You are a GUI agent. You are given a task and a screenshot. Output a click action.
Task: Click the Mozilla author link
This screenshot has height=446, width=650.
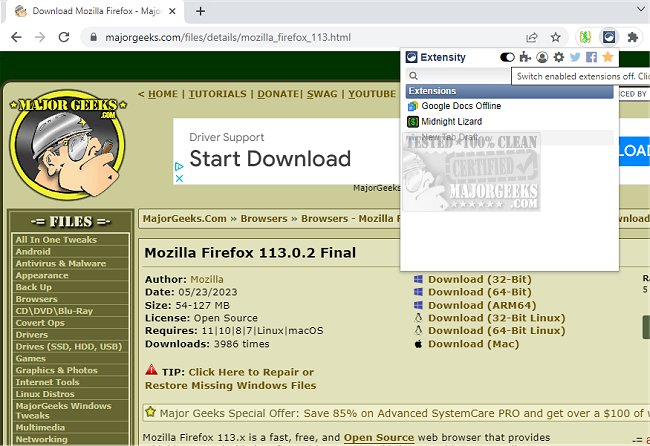click(207, 279)
